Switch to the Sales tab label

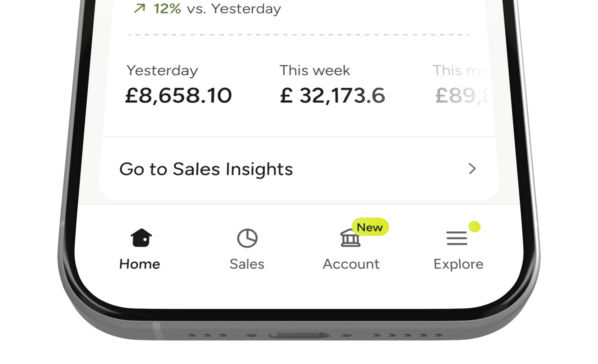[247, 264]
